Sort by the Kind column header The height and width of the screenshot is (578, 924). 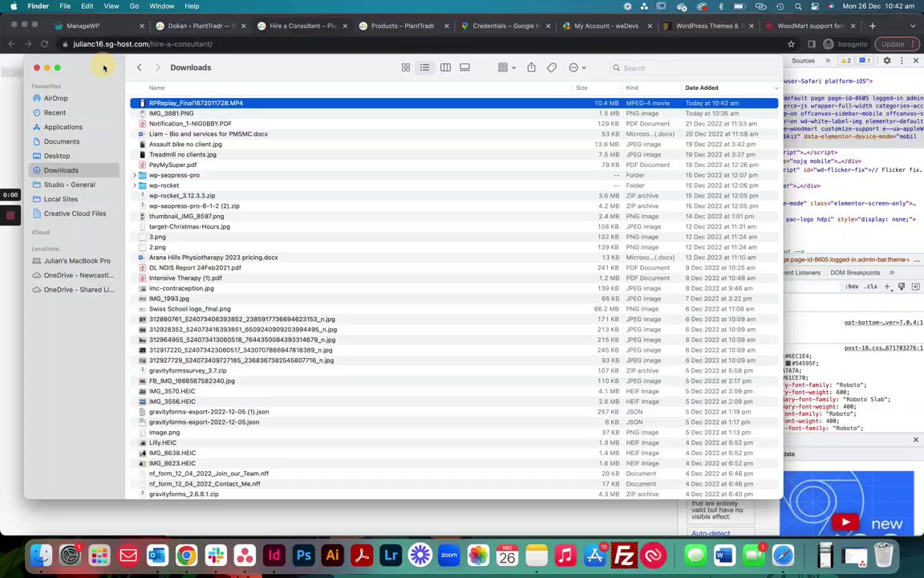click(632, 88)
